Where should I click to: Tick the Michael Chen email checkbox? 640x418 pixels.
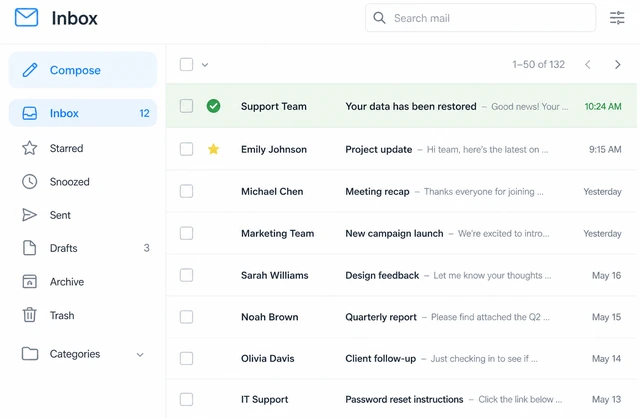(187, 191)
